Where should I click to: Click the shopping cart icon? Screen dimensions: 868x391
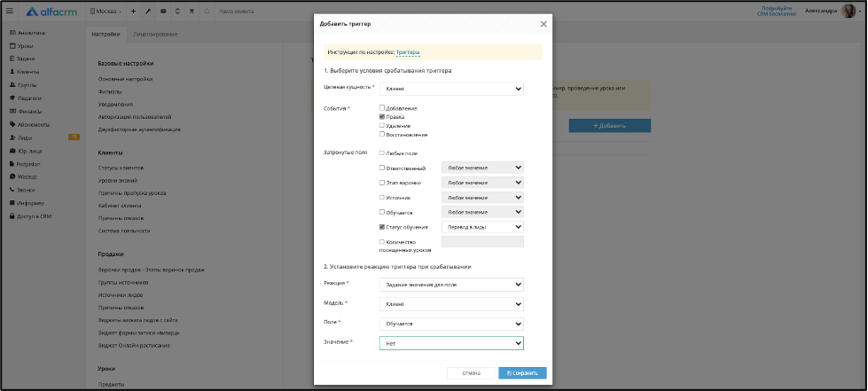pos(192,11)
